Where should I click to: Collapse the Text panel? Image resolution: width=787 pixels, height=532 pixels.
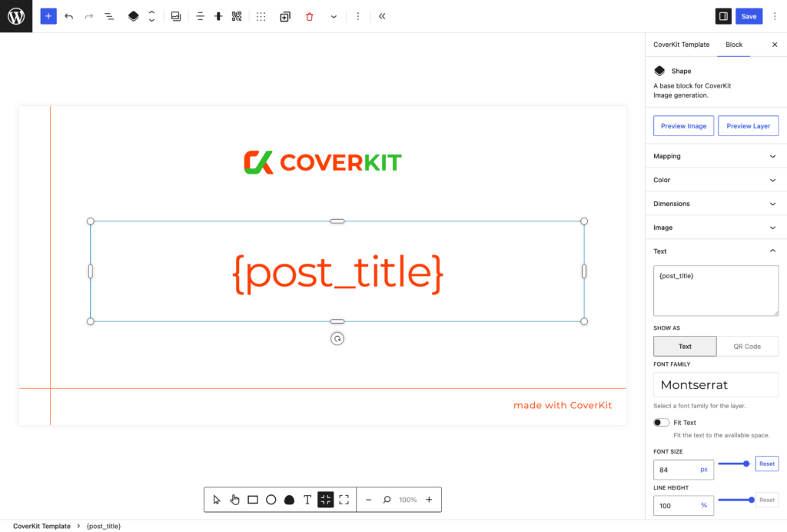716,251
